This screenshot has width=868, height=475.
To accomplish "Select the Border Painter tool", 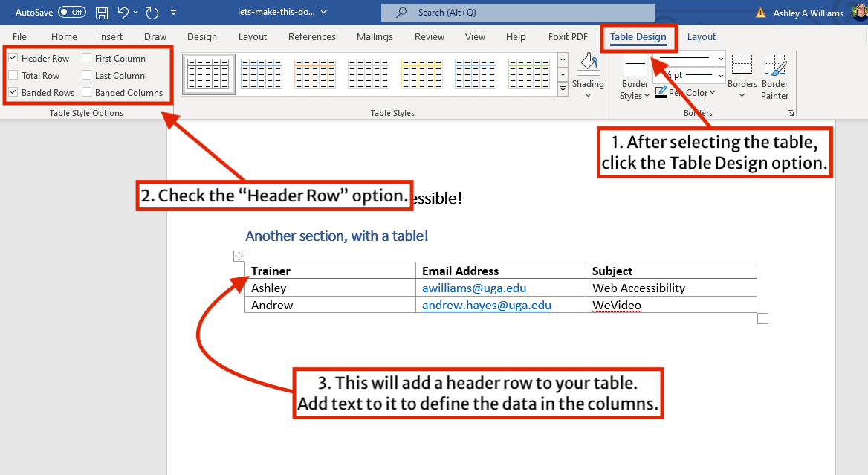I will (774, 74).
